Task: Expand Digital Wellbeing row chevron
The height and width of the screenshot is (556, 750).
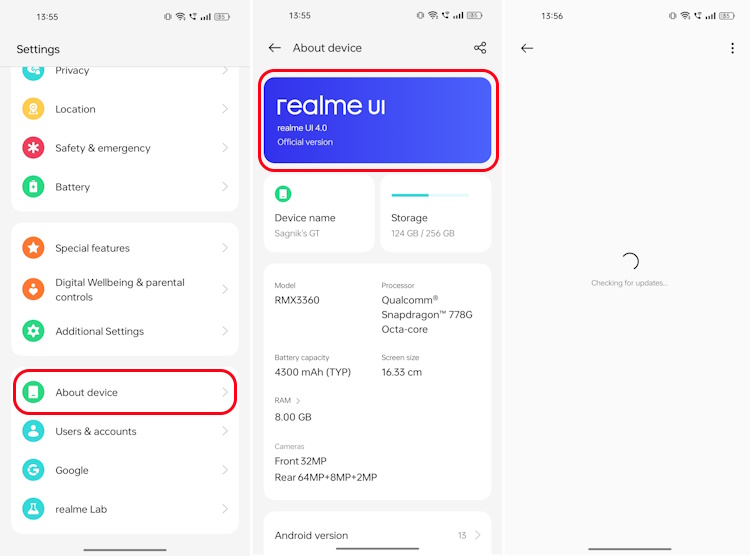Action: pyautogui.click(x=225, y=289)
